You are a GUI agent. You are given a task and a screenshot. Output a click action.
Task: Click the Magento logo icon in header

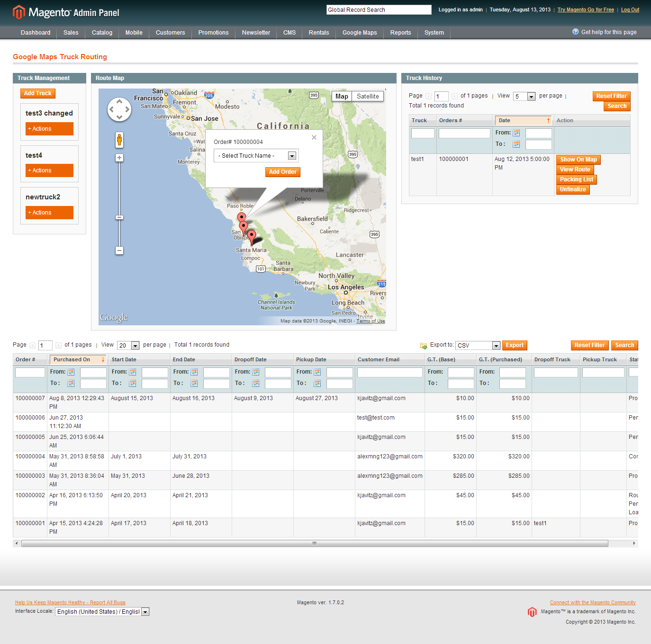19,12
